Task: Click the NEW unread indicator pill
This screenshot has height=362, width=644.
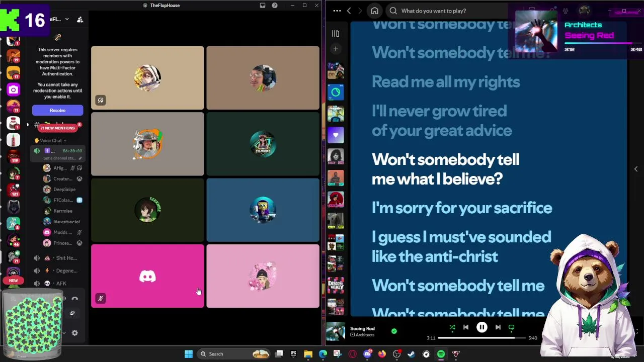Action: (x=14, y=281)
